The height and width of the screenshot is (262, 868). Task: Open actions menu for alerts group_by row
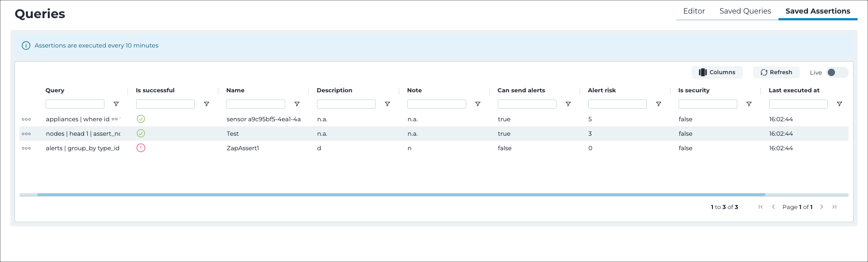click(26, 148)
